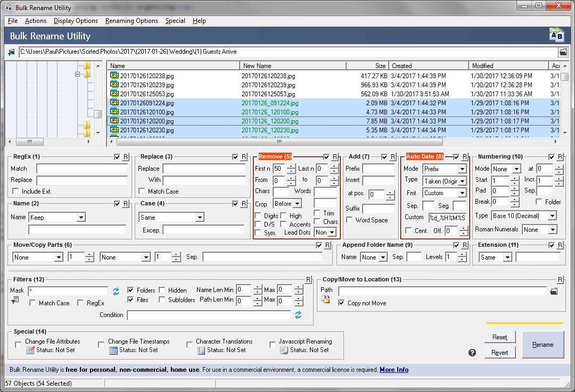Increase the First n stepper value
Image resolution: width=575 pixels, height=392 pixels.
point(291,166)
